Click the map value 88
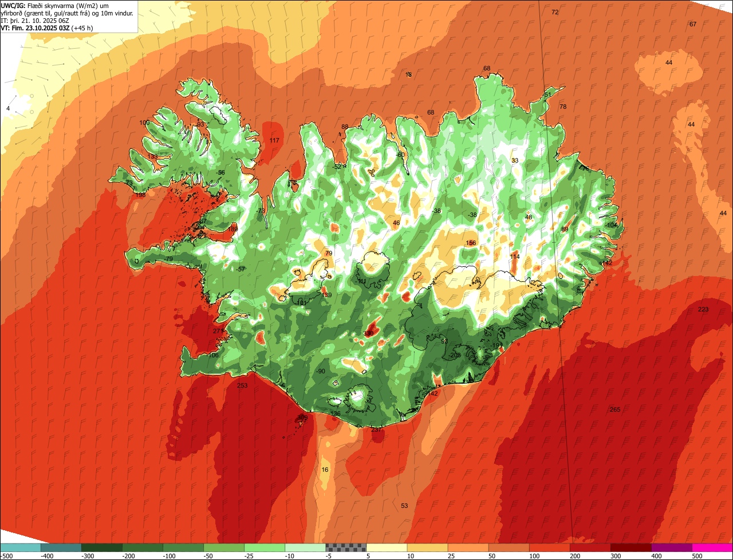 (345, 127)
